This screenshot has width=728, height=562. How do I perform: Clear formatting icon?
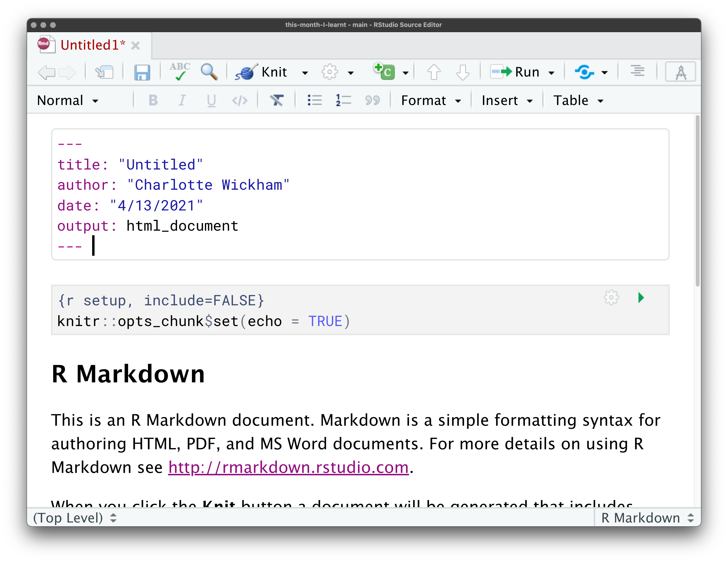[277, 100]
